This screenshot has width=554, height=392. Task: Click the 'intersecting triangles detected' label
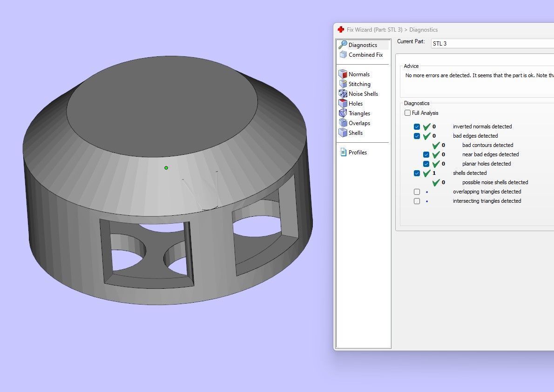pos(487,201)
